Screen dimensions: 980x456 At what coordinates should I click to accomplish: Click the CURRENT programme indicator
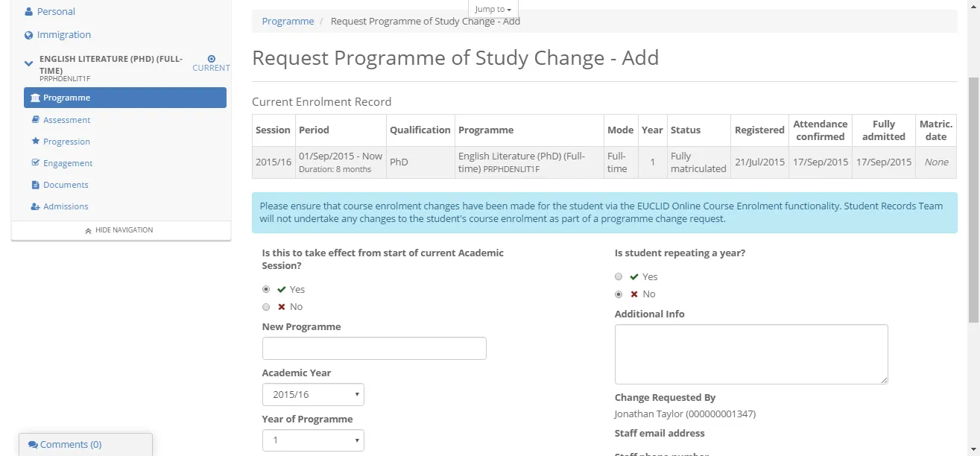coord(211,63)
